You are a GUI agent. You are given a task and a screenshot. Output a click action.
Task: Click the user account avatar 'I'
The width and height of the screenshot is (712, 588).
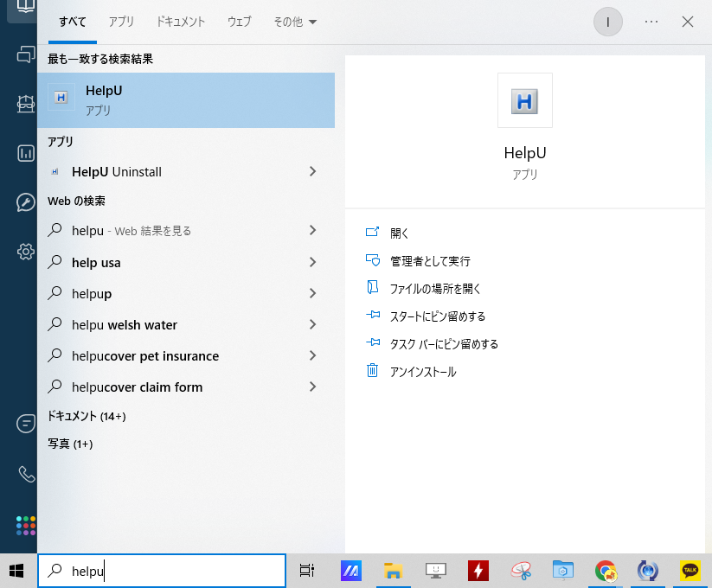[x=607, y=22]
